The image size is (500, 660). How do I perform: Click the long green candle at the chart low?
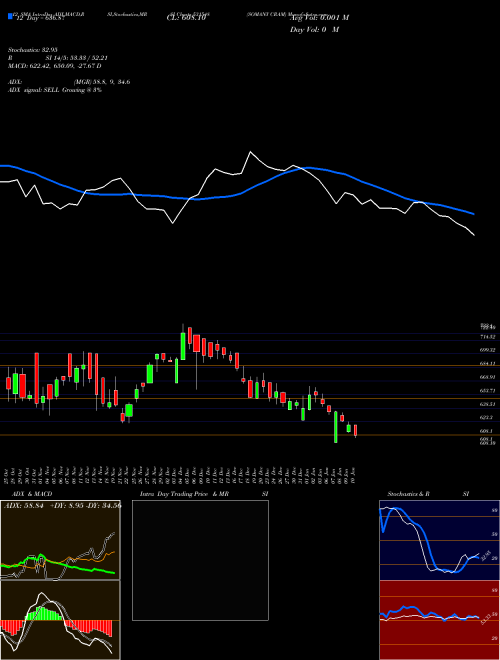pyautogui.click(x=336, y=427)
